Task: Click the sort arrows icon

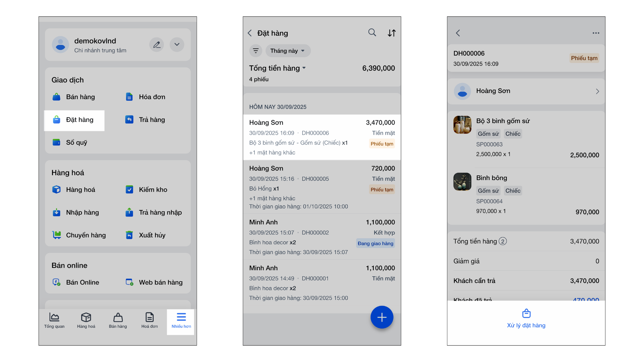Action: point(391,33)
